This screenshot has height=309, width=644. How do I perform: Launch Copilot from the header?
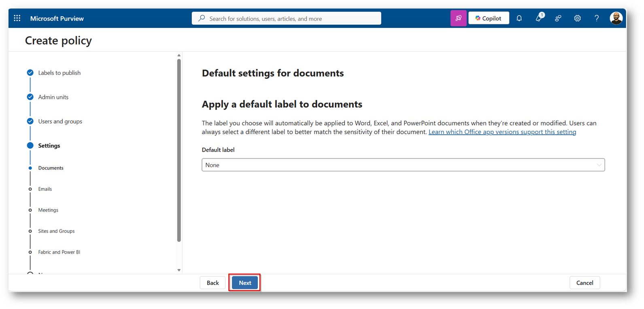(489, 18)
